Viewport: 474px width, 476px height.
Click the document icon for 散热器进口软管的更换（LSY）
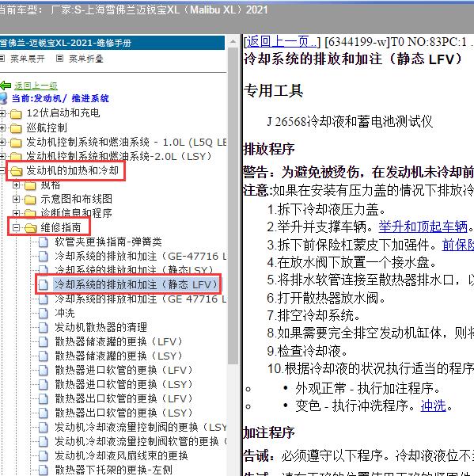click(x=44, y=384)
